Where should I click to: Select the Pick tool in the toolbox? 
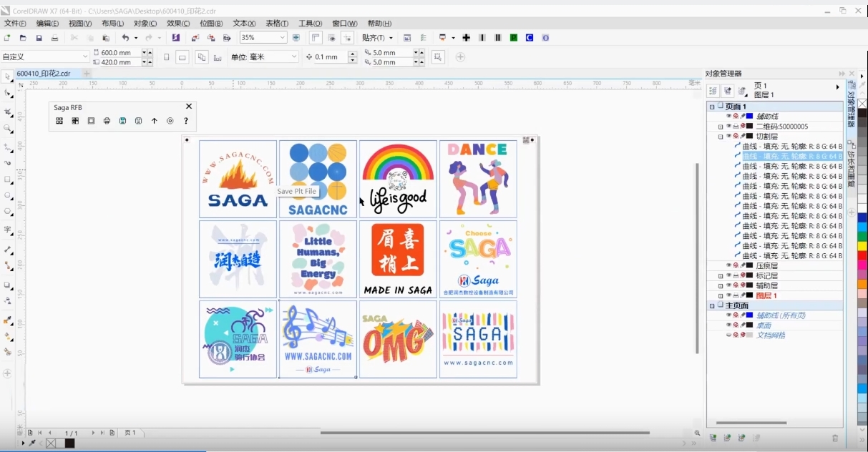7,77
